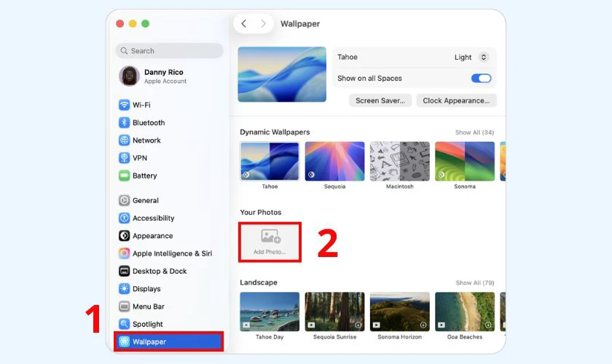Image resolution: width=612 pixels, height=364 pixels.
Task: Click the search magnifier icon
Action: (x=124, y=51)
